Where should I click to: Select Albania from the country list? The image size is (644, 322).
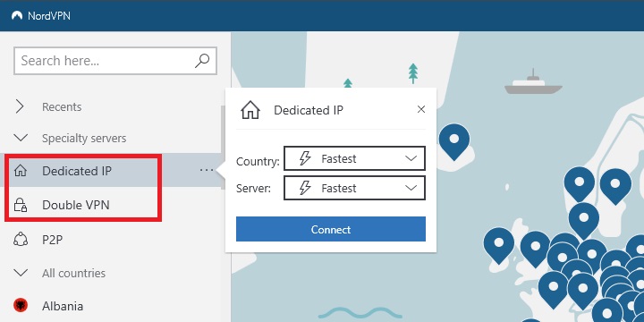click(111, 306)
